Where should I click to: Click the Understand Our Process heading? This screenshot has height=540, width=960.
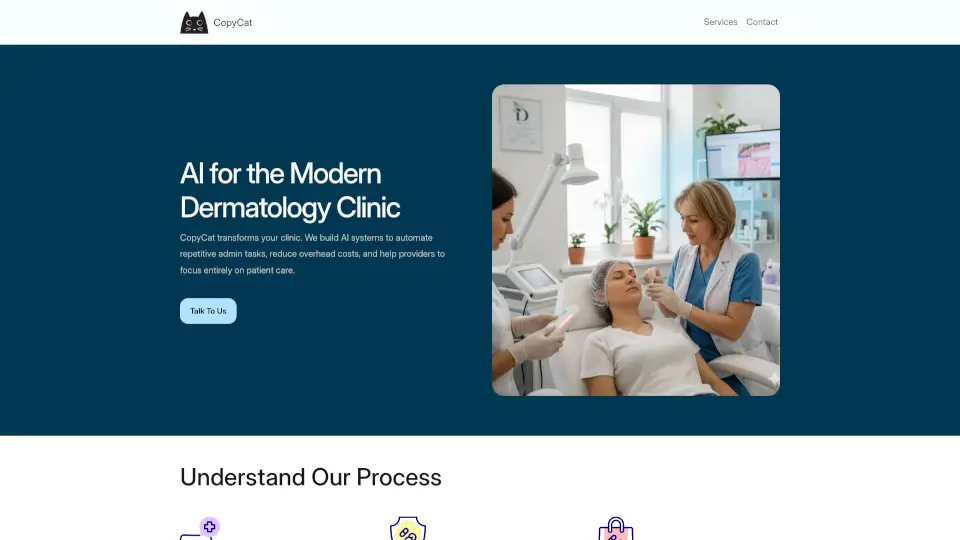point(310,478)
